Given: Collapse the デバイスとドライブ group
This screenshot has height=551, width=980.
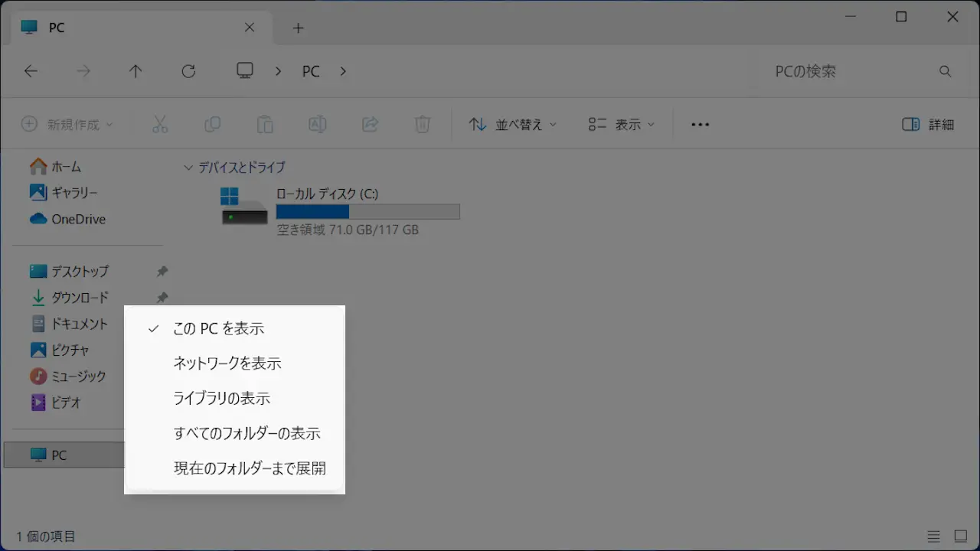Looking at the screenshot, I should pos(188,168).
